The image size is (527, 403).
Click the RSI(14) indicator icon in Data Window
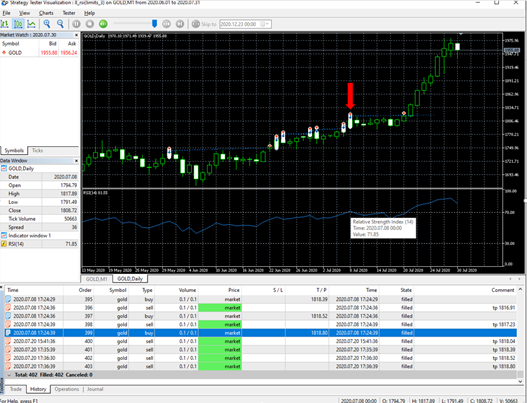[x=4, y=244]
